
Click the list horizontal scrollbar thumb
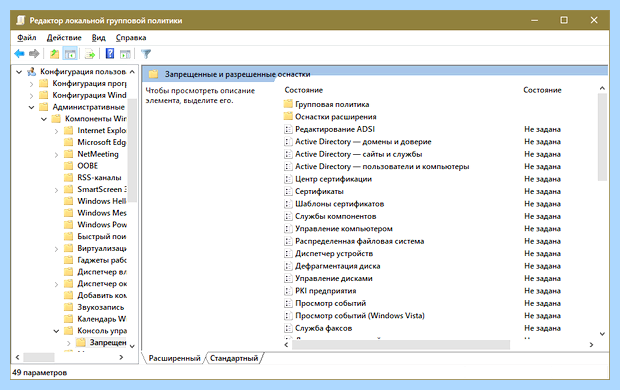(x=401, y=345)
